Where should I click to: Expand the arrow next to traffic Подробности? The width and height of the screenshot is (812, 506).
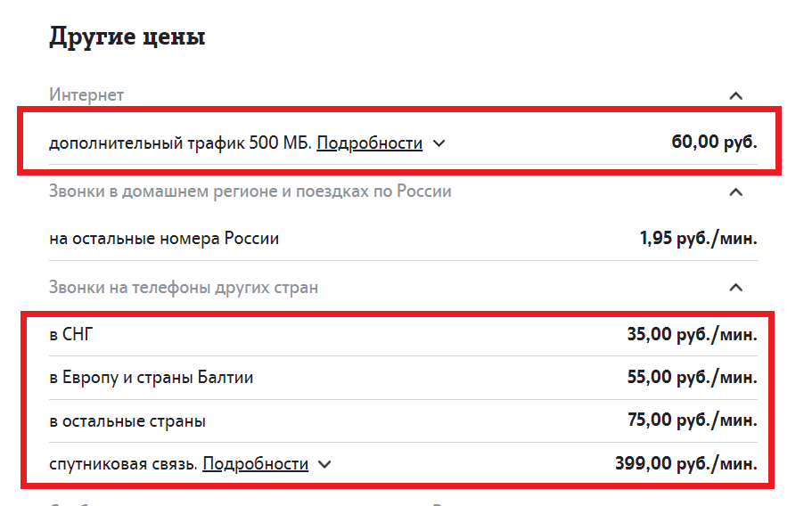pos(438,143)
